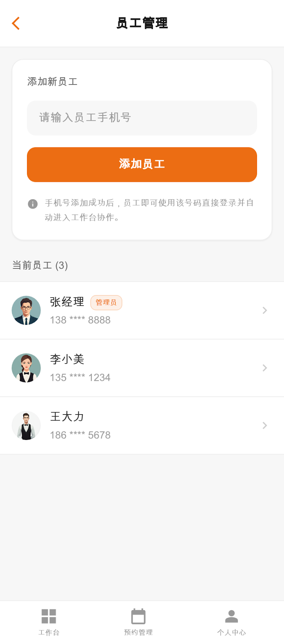Click phone number 186 **** 5678
Image resolution: width=284 pixels, height=644 pixels.
coord(80,435)
